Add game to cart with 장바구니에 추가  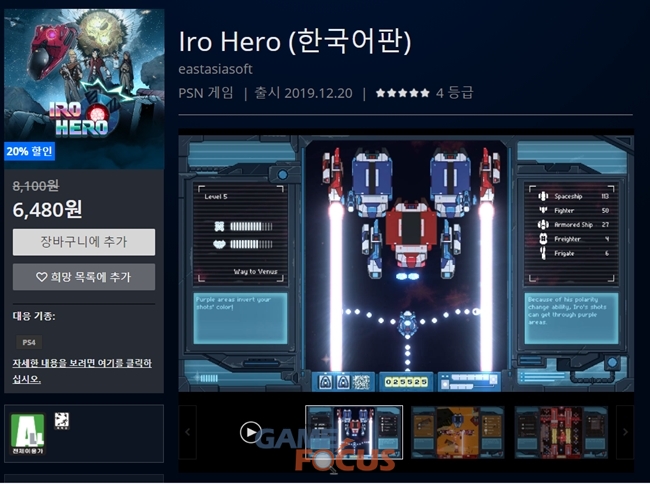[x=84, y=242]
